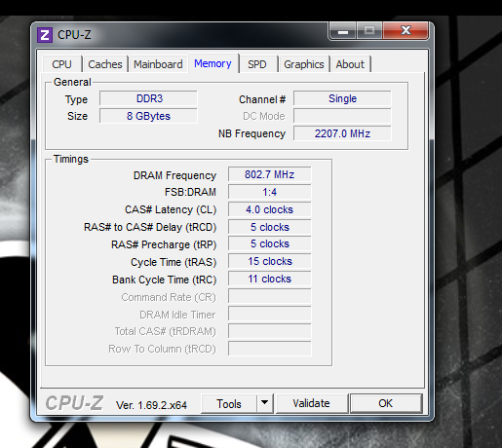Image resolution: width=502 pixels, height=448 pixels.
Task: Click the Bank Cycle Time (tRC) label
Action: [x=164, y=280]
